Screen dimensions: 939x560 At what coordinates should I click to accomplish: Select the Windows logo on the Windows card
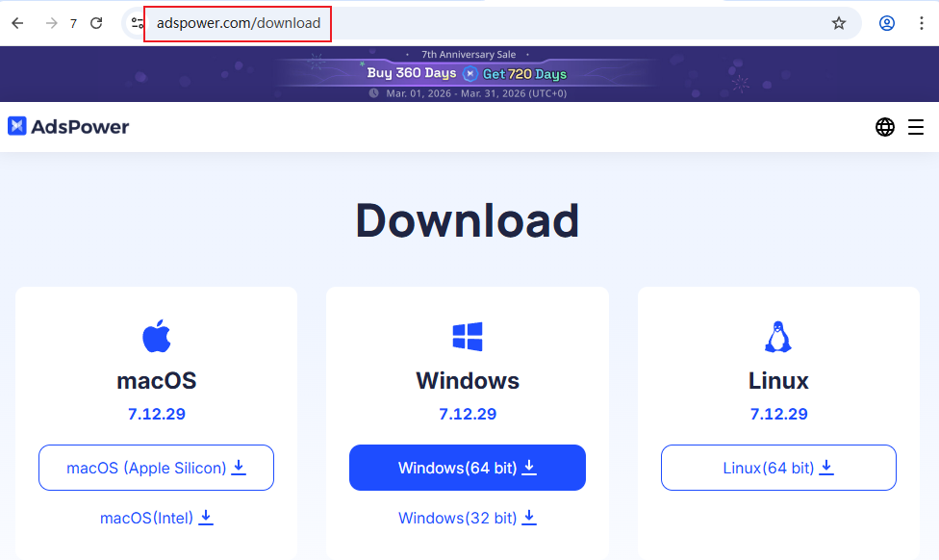(x=467, y=336)
